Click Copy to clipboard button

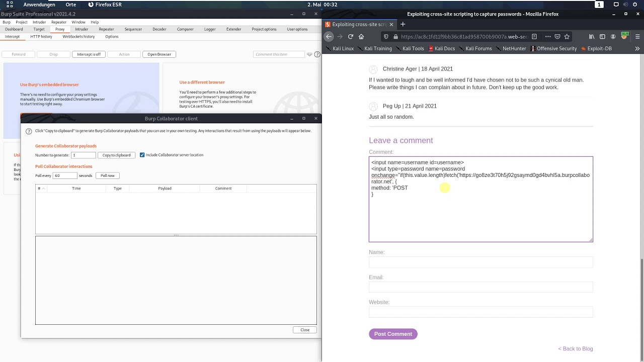click(117, 155)
